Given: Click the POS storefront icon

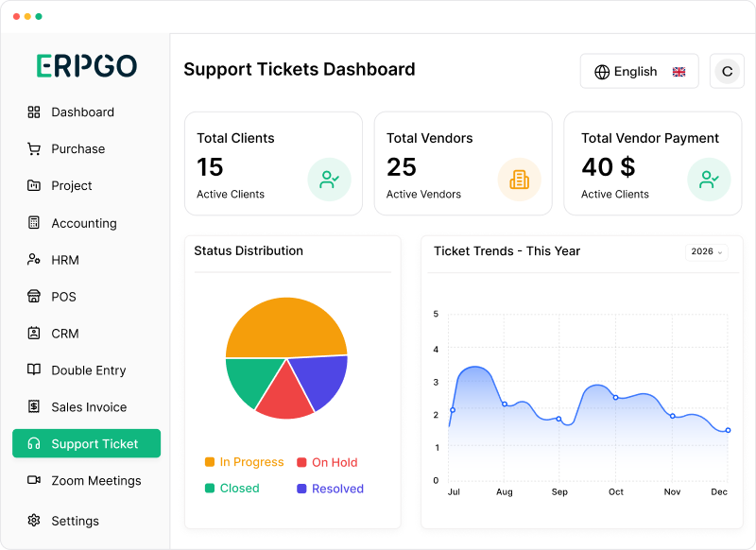Looking at the screenshot, I should tap(34, 296).
